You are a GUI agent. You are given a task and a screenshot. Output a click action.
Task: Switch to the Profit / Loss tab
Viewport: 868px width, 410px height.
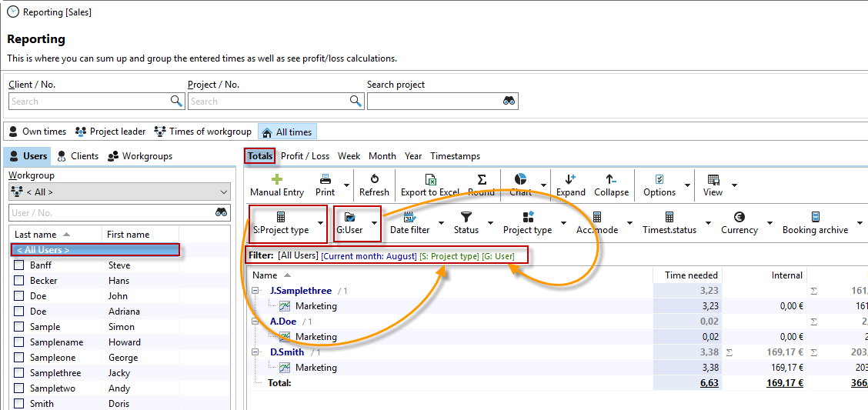(x=305, y=156)
